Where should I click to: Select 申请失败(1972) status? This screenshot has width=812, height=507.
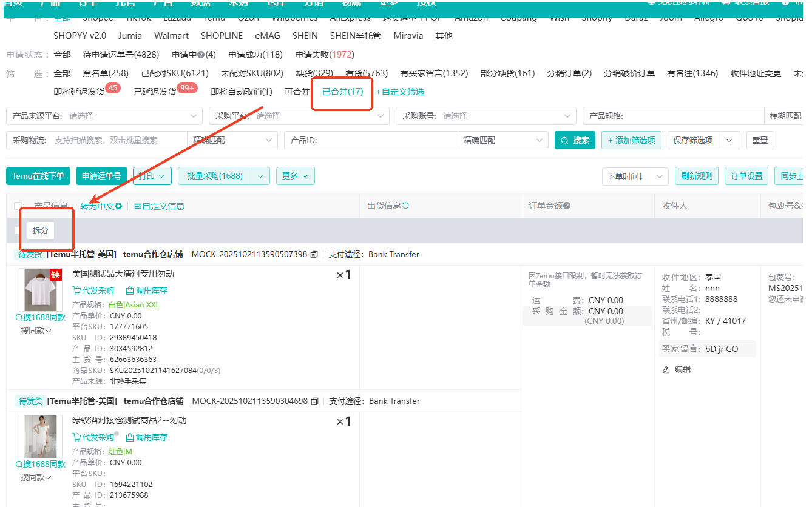[x=325, y=55]
